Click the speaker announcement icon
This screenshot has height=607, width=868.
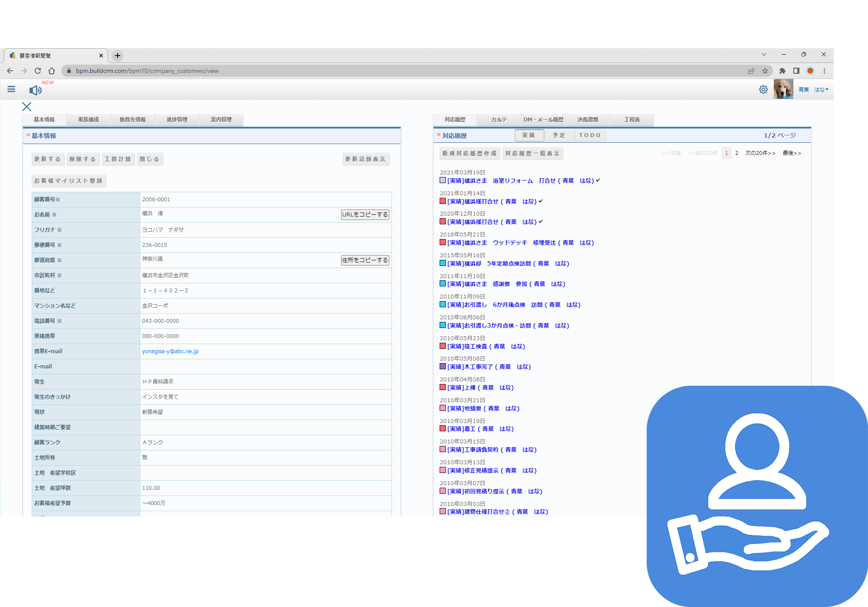(35, 90)
